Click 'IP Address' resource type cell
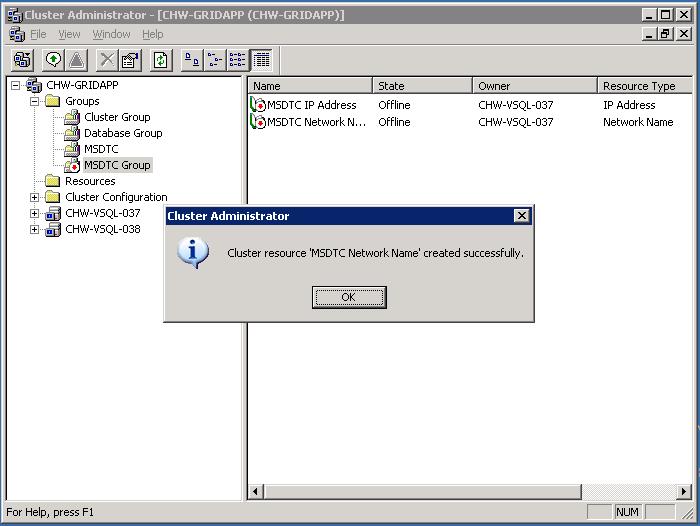Viewport: 700px width, 526px height. (x=629, y=105)
